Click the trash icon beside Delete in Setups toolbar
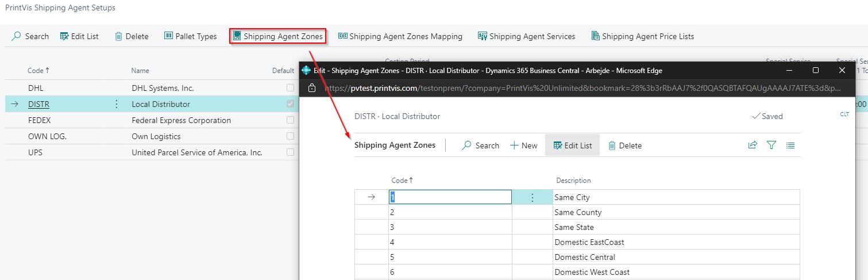Image resolution: width=868 pixels, height=280 pixels. 118,36
